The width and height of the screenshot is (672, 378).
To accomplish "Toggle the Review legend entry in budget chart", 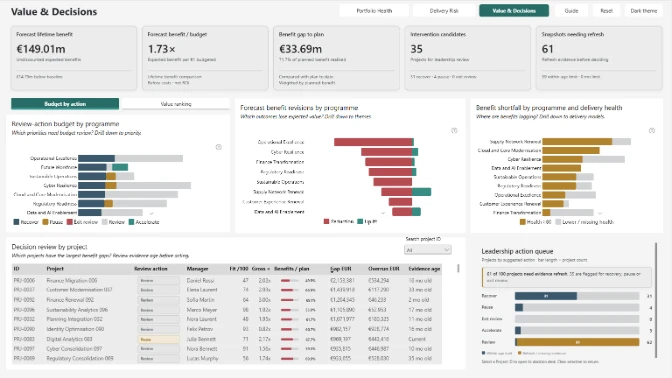I will click(x=113, y=222).
